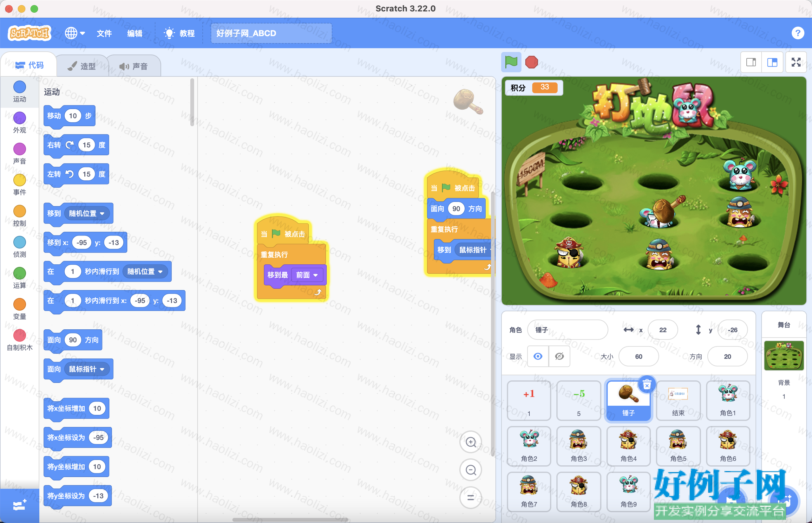The height and width of the screenshot is (523, 812).
Task: Select the 角色4 sprite thumbnail
Action: coord(628,446)
